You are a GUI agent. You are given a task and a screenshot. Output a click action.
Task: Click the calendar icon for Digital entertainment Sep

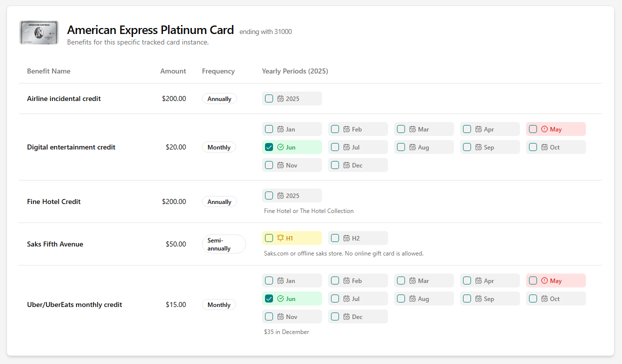tap(478, 147)
